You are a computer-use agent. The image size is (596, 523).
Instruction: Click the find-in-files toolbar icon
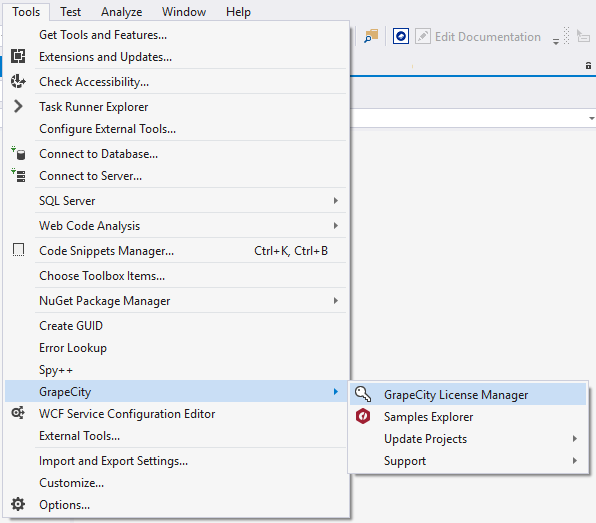[x=371, y=36]
